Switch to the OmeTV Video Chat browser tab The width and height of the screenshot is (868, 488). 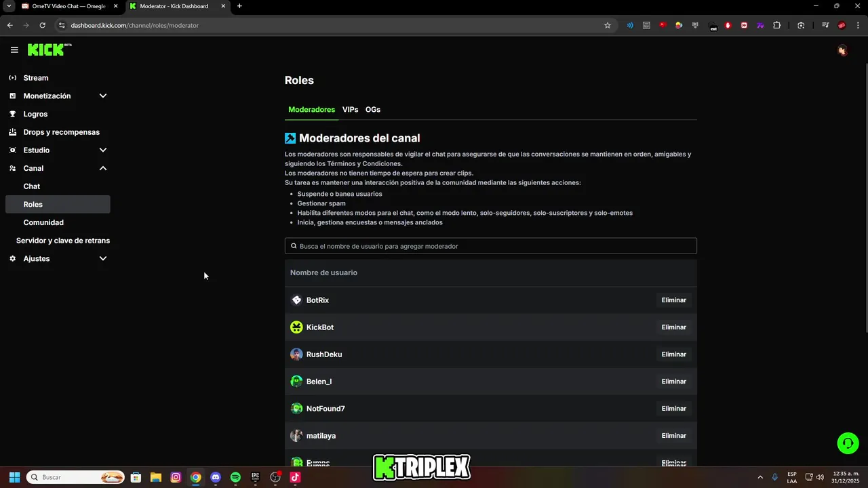pos(70,6)
